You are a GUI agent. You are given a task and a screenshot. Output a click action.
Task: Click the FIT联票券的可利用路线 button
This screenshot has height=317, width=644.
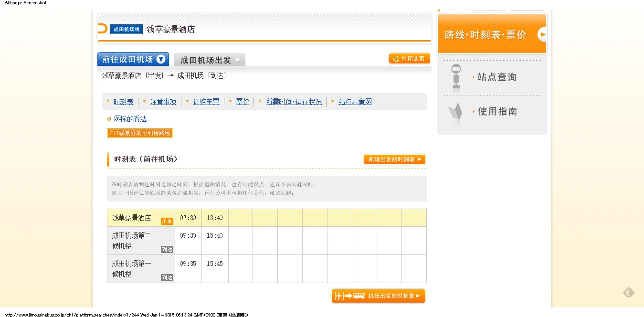(140, 133)
